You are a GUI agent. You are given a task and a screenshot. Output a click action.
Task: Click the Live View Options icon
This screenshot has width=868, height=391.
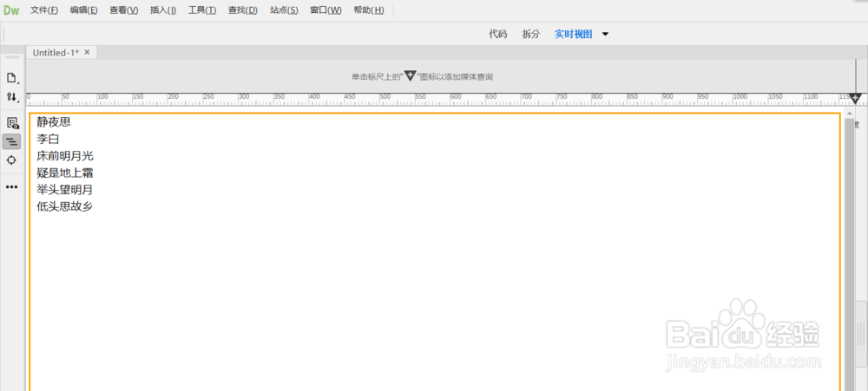coord(11,123)
